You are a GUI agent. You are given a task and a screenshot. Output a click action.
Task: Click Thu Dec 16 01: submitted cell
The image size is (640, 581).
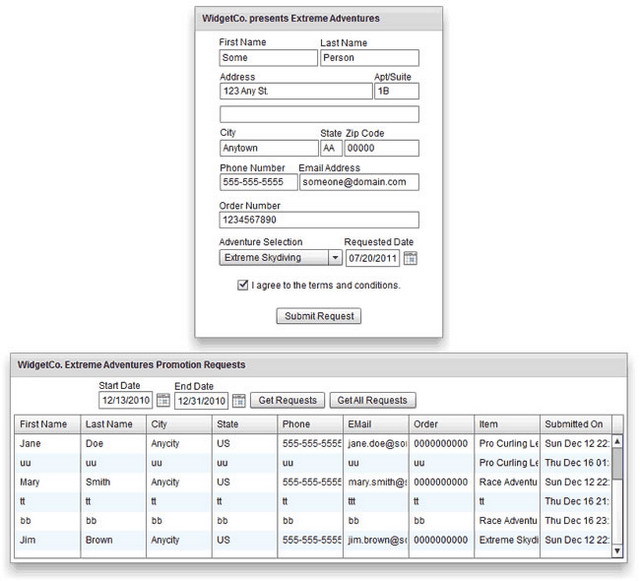tap(576, 463)
